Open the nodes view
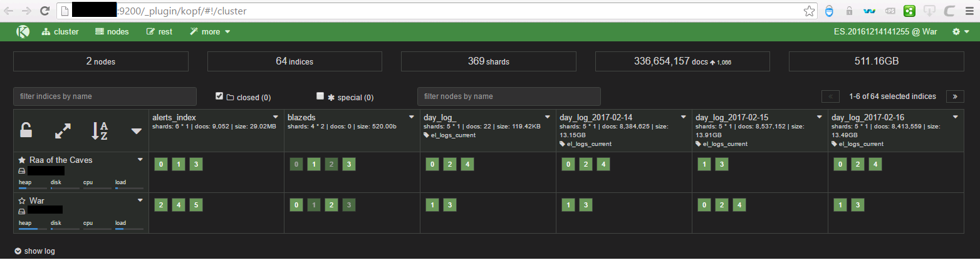The width and height of the screenshot is (980, 260). pyautogui.click(x=112, y=31)
